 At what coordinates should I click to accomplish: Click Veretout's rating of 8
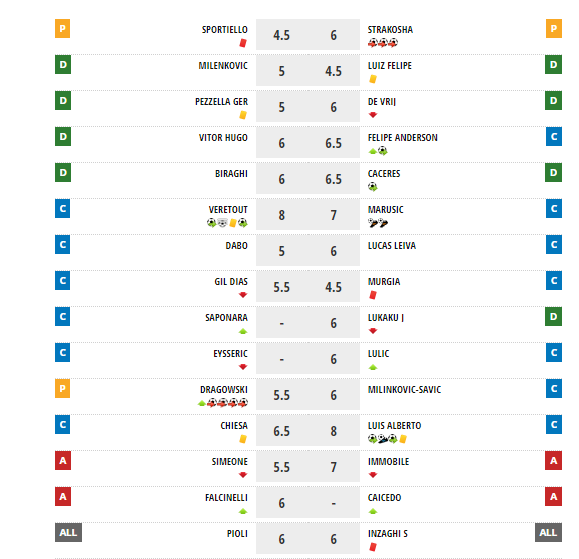(x=281, y=215)
